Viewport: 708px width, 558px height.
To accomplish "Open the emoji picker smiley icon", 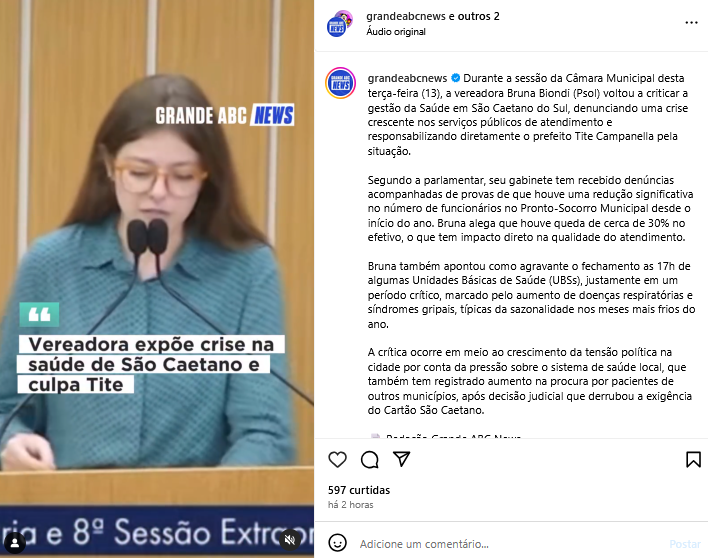I will 337,543.
